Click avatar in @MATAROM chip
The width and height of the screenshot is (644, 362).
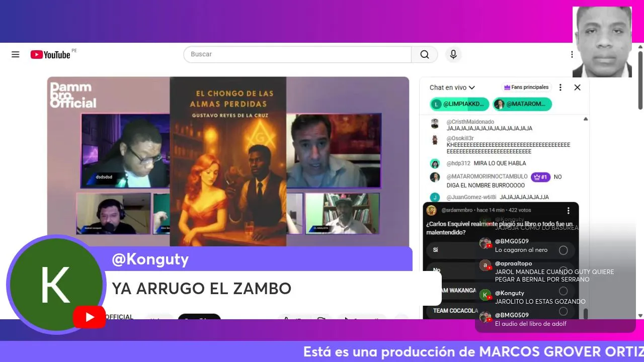(x=499, y=104)
